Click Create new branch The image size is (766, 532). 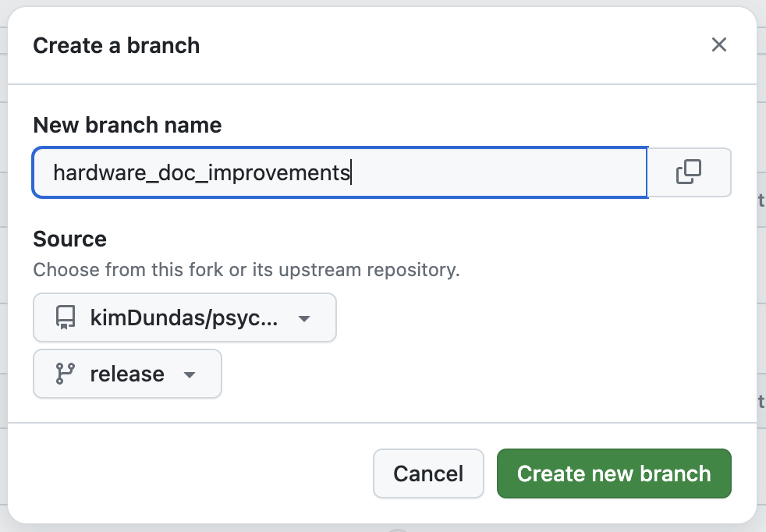[614, 473]
